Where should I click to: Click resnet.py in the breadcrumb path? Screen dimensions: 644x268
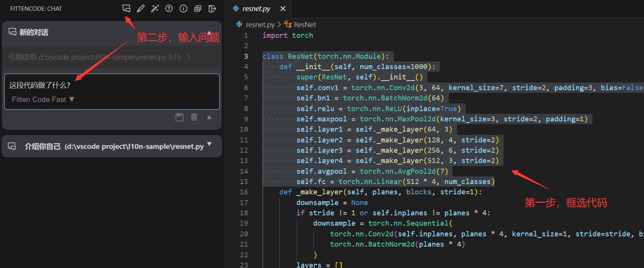tap(260, 24)
